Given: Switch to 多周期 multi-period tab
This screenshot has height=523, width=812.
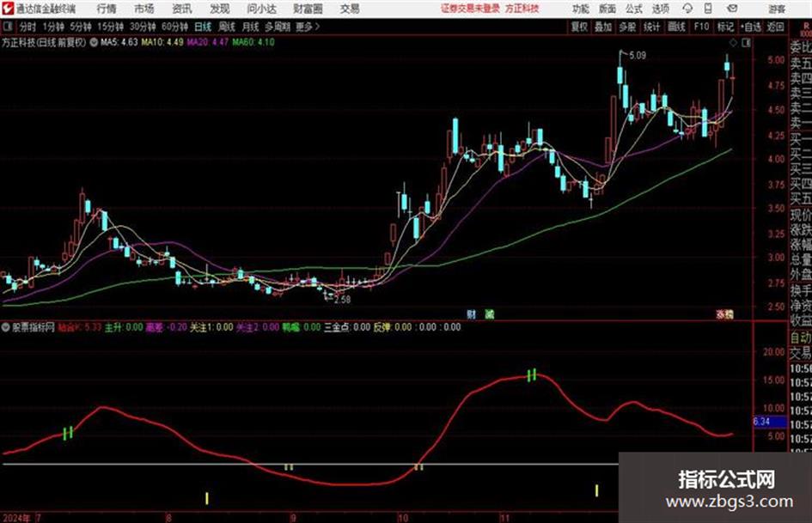Looking at the screenshot, I should coord(278,27).
